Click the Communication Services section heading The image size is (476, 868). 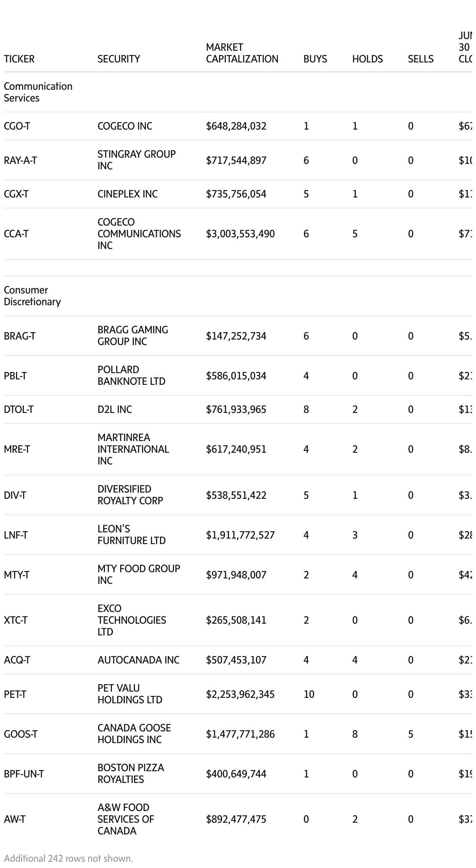tap(38, 92)
